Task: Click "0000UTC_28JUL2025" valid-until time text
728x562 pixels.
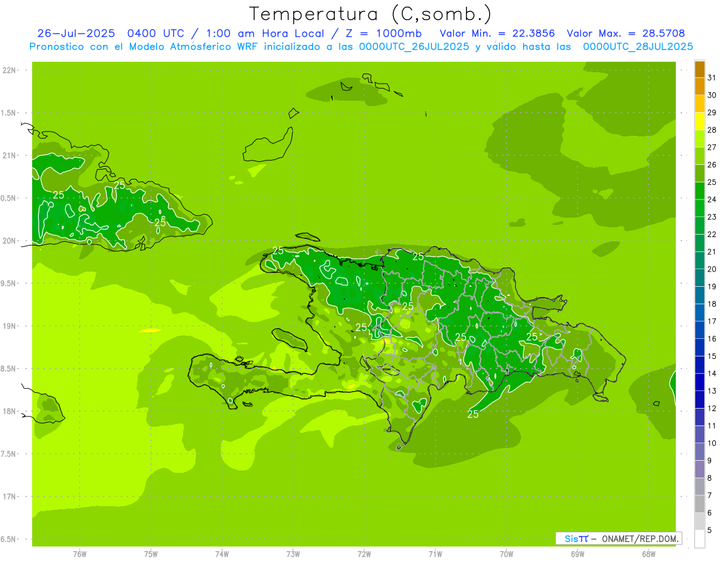Action: pos(638,47)
